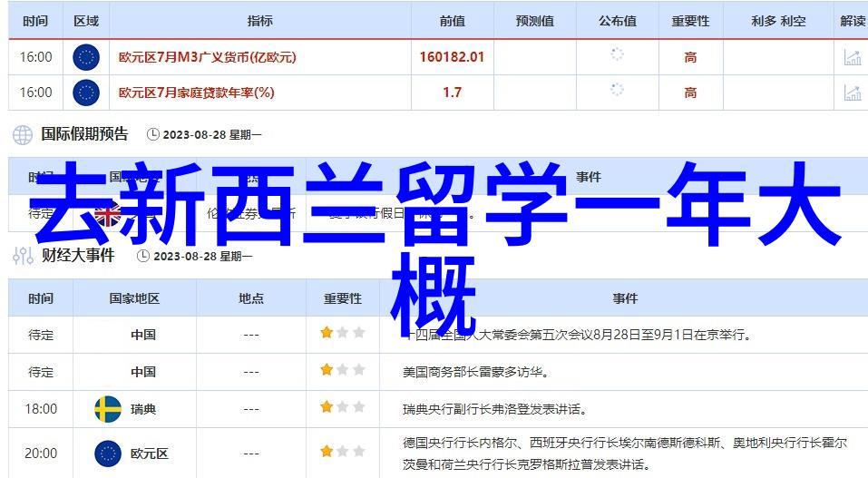The width and height of the screenshot is (868, 478).
Task: Click the 财经大事件 section icon
Action: click(x=23, y=256)
